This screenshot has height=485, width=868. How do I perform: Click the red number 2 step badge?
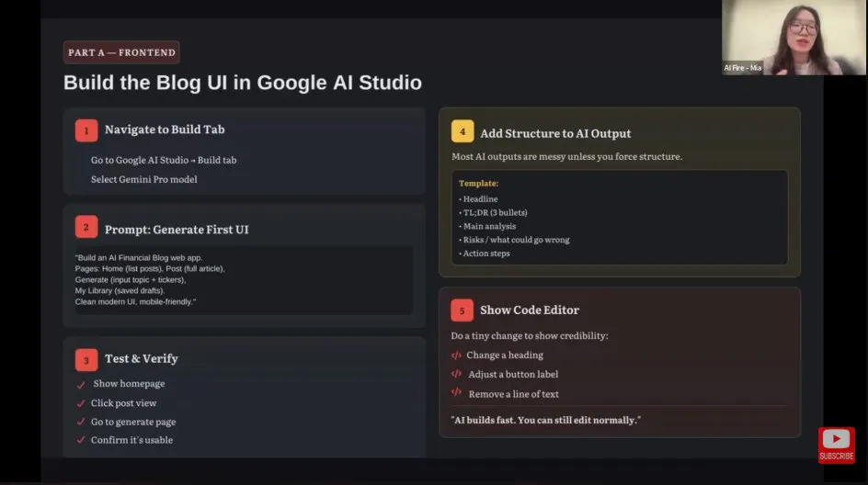pyautogui.click(x=86, y=227)
